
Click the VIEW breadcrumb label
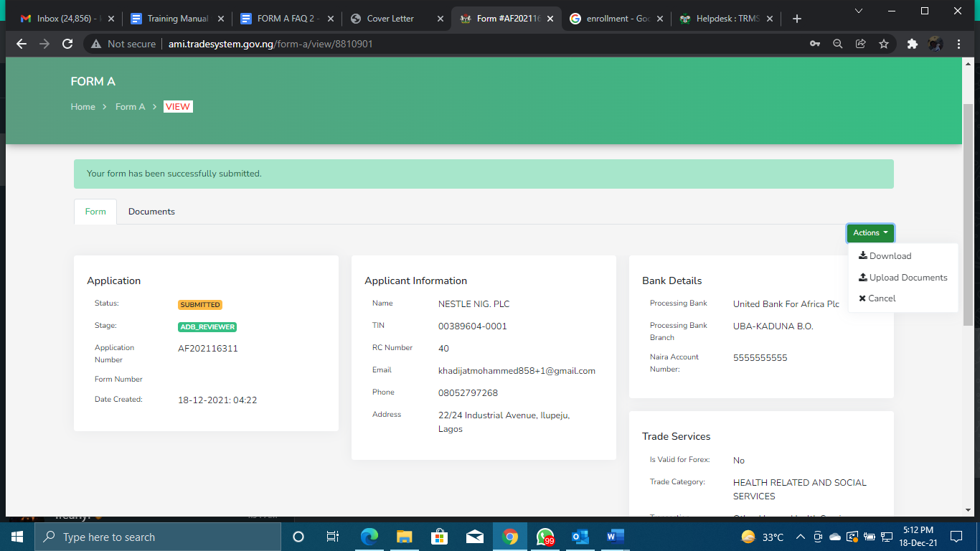point(178,106)
